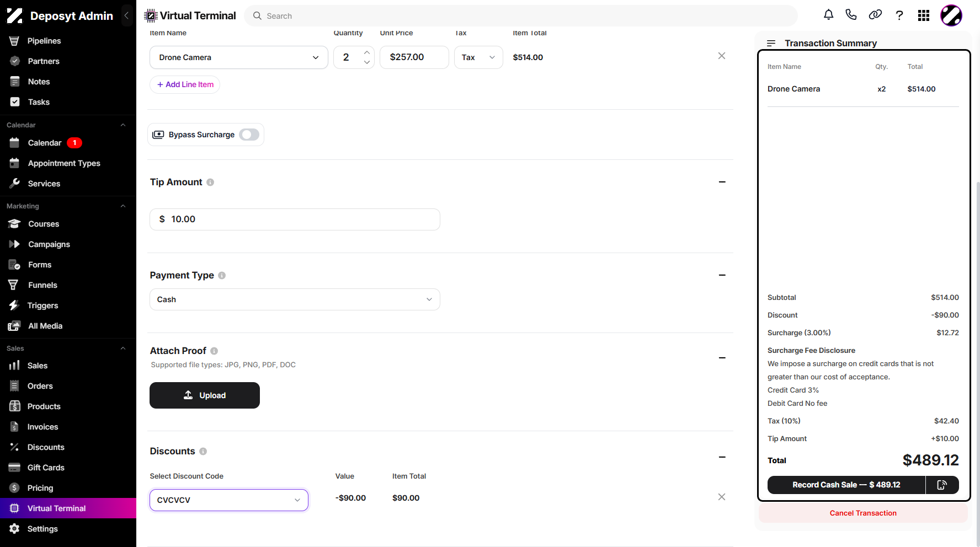Collapse the Payment Type section

[x=722, y=275]
